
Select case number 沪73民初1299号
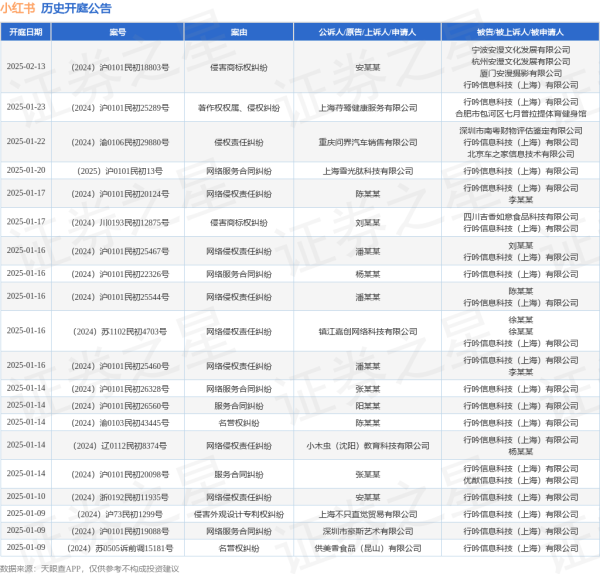point(120,514)
